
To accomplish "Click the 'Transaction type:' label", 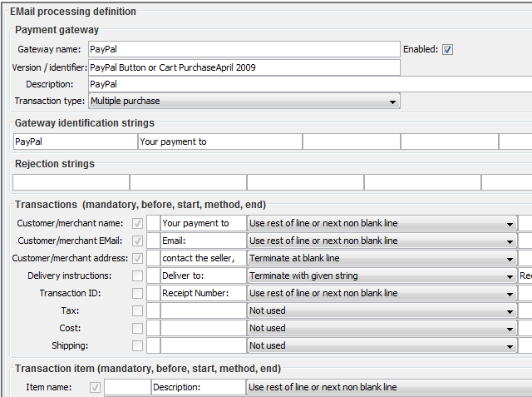I will (x=50, y=101).
